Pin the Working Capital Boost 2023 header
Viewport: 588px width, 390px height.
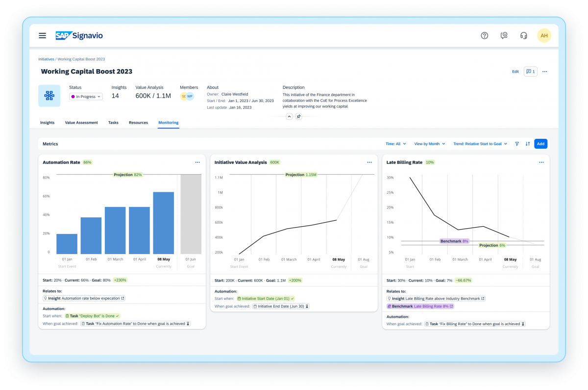[298, 116]
